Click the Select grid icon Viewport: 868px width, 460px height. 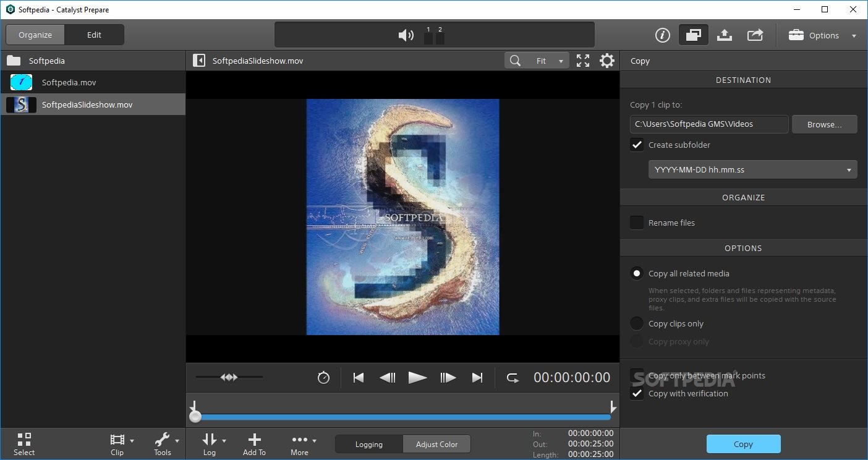pyautogui.click(x=24, y=445)
